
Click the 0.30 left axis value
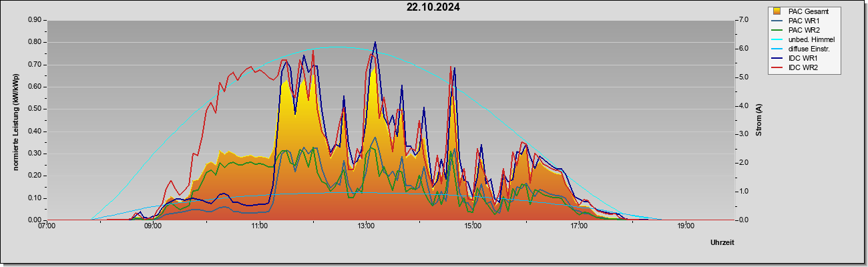[35, 154]
